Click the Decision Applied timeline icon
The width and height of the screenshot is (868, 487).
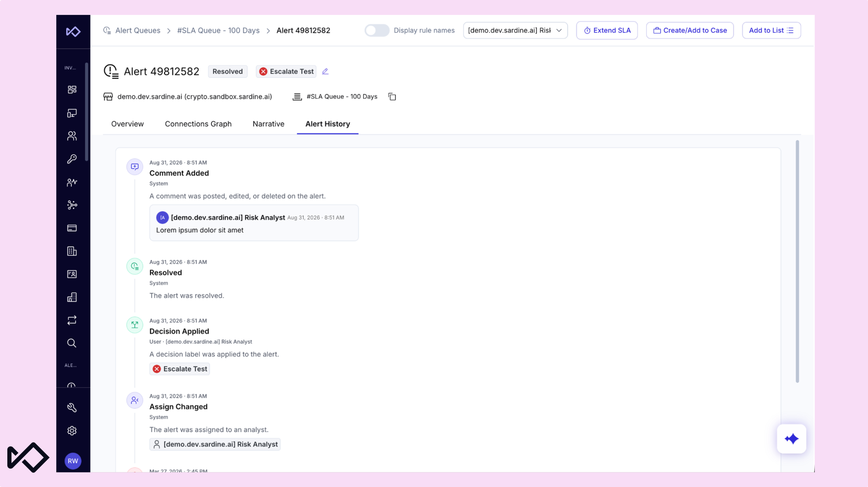pos(135,325)
